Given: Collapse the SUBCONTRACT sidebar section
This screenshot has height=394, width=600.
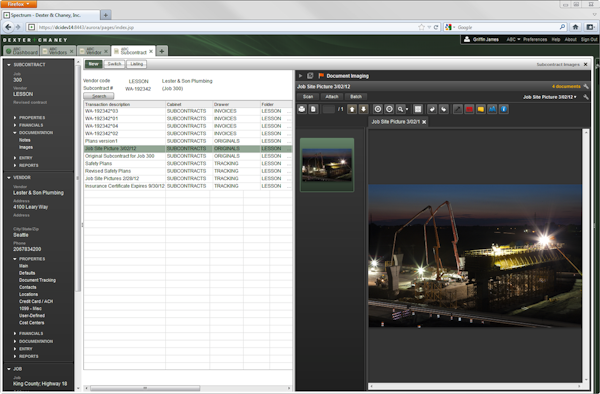Looking at the screenshot, I should pyautogui.click(x=9, y=65).
